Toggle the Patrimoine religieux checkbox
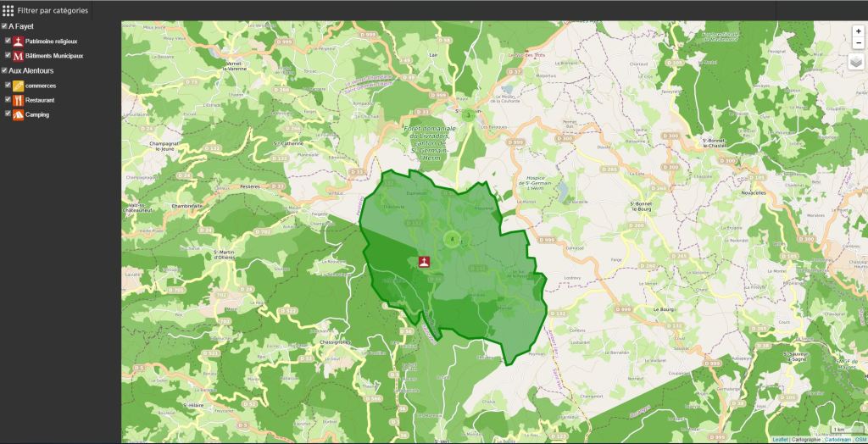Screen dimensions: 868x444 coord(8,41)
